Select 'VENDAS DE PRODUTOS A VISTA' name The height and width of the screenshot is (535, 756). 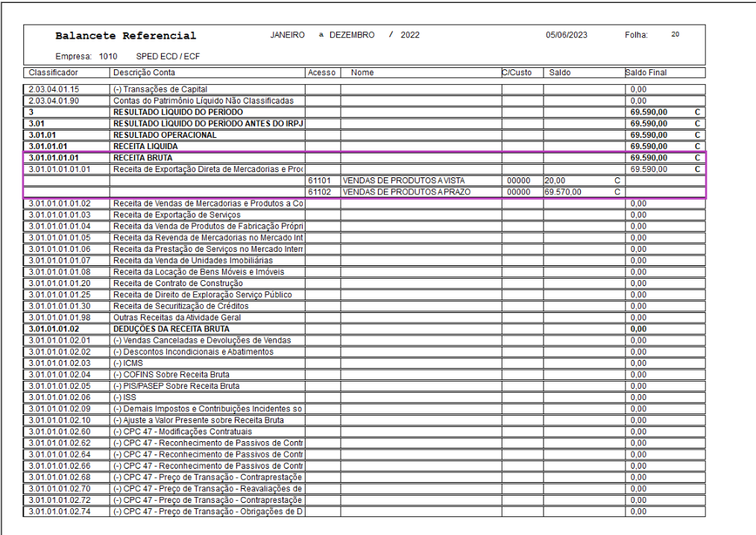click(x=403, y=181)
